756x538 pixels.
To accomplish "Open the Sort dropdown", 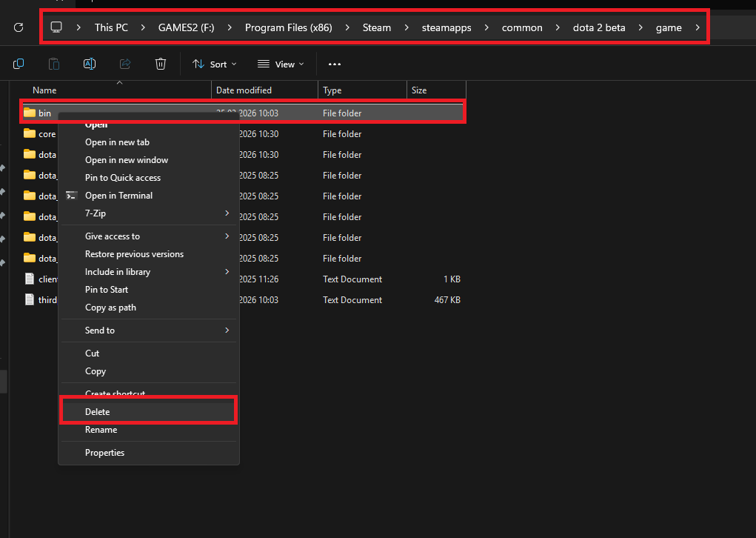I will [215, 64].
